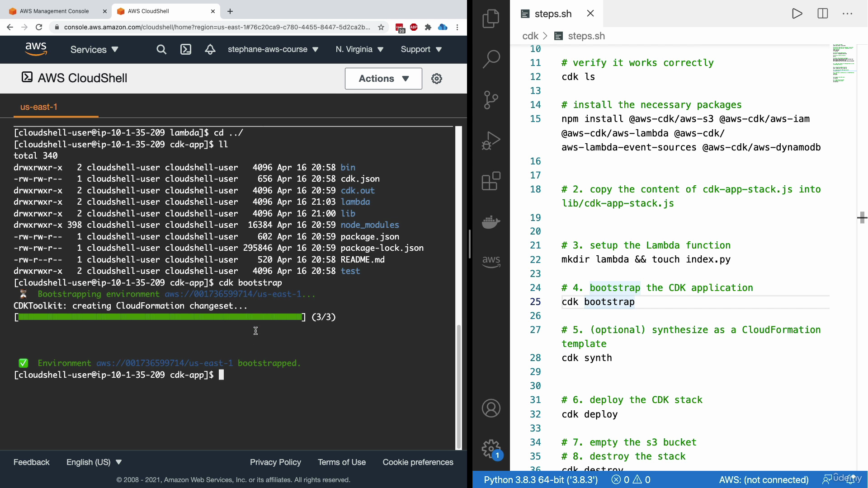
Task: Click editor line number 25
Action: (x=535, y=302)
